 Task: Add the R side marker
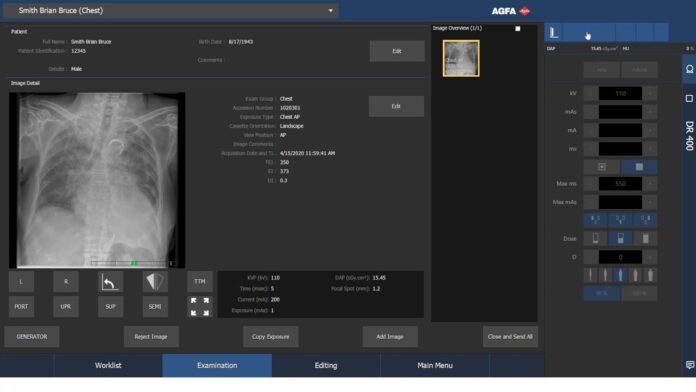coord(66,282)
